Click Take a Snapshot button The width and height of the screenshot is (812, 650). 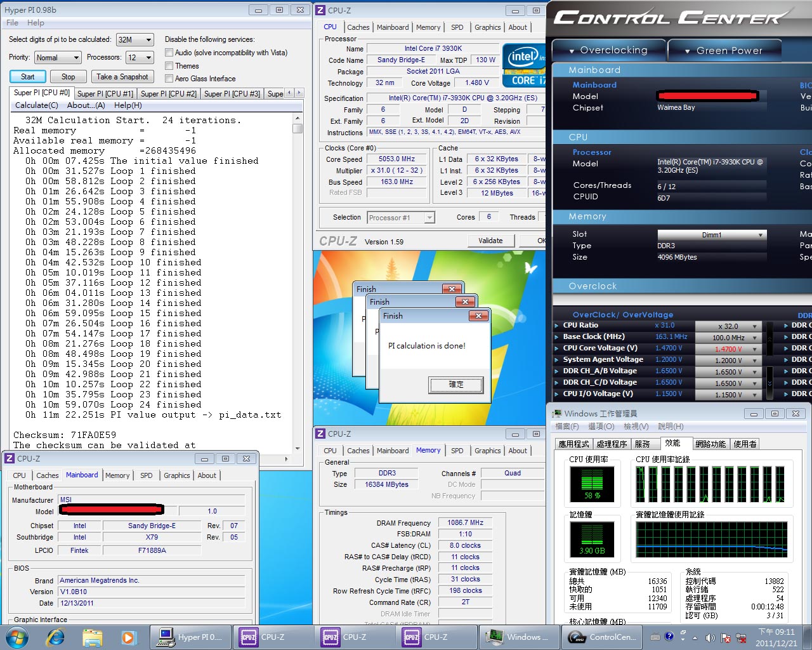coord(122,77)
